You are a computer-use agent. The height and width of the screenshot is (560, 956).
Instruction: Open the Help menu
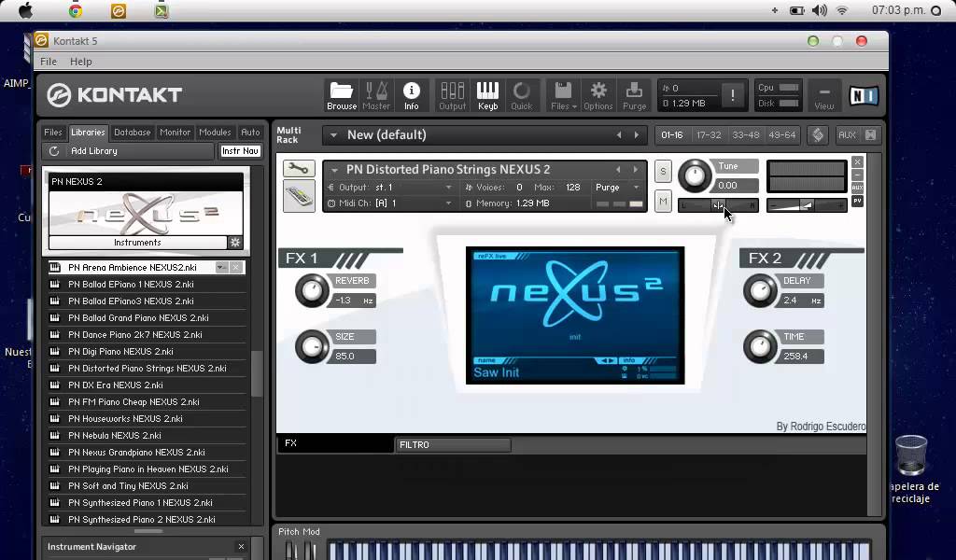(80, 62)
